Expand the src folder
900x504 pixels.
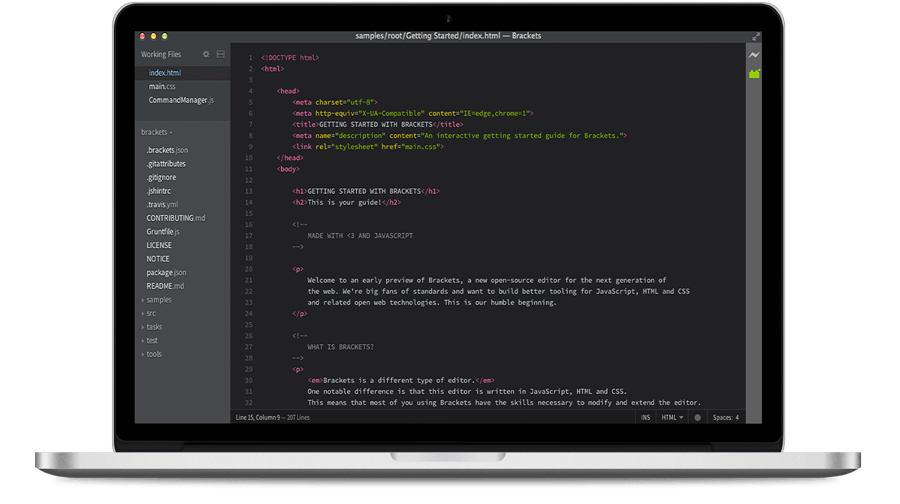(151, 313)
